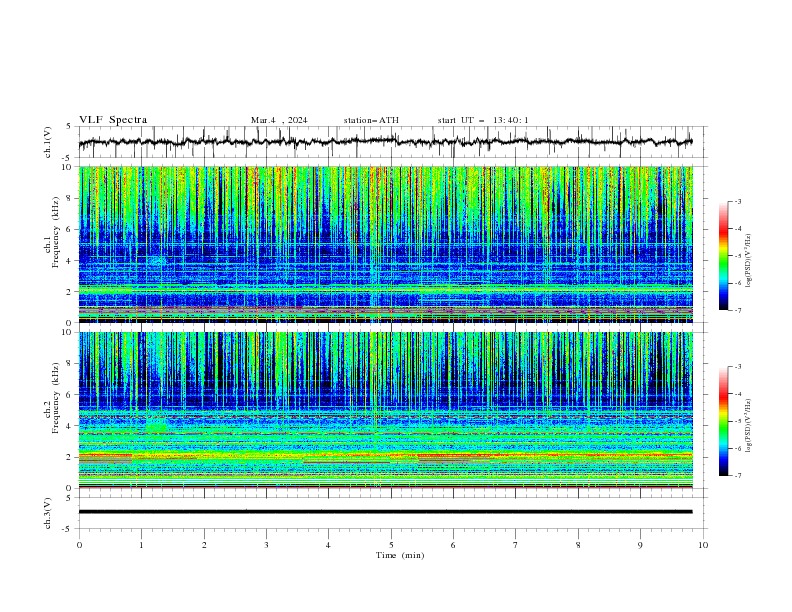Screen dimensions: 792x612
Task: Click inside the ch.2 spectrogram panel
Action: 385,410
